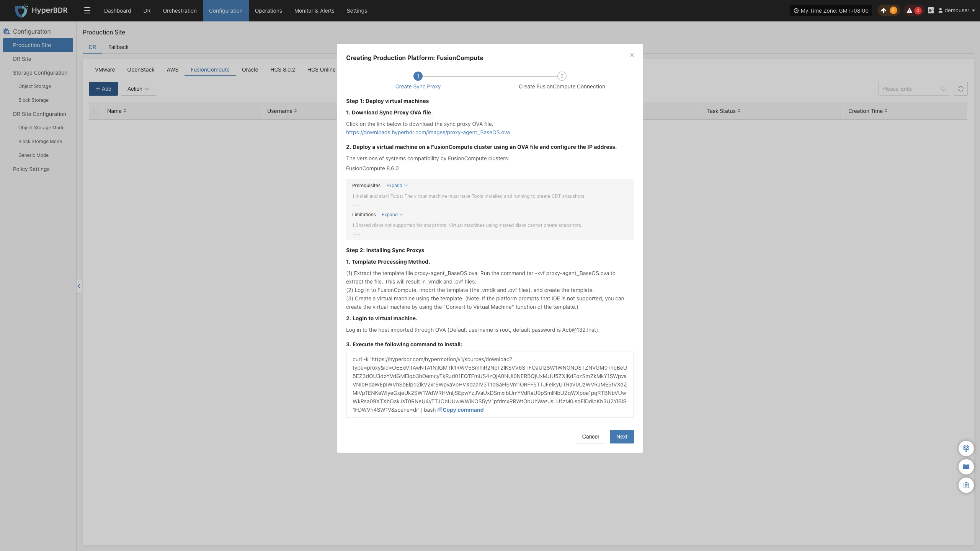980x551 pixels.
Task: Click the Configuration gear icon in sidebar
Action: click(x=7, y=31)
